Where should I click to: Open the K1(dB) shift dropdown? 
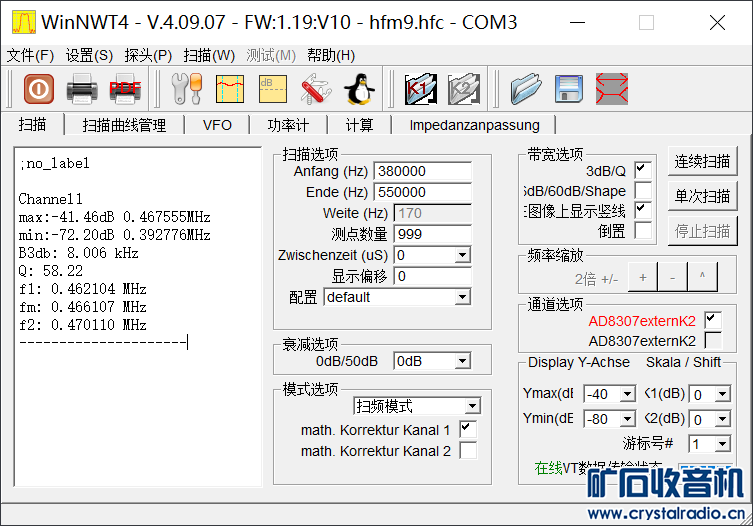click(x=722, y=394)
